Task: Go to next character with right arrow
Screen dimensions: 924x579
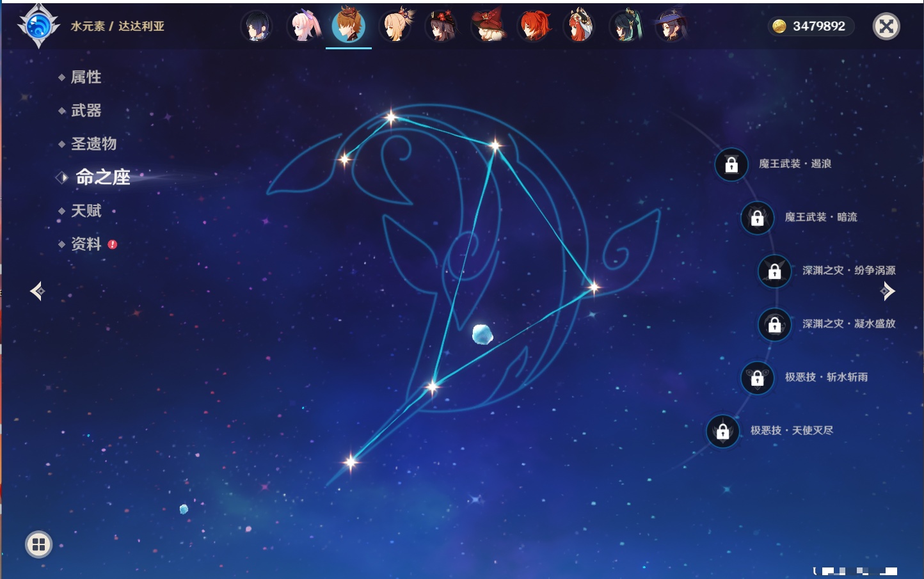Action: coord(888,291)
